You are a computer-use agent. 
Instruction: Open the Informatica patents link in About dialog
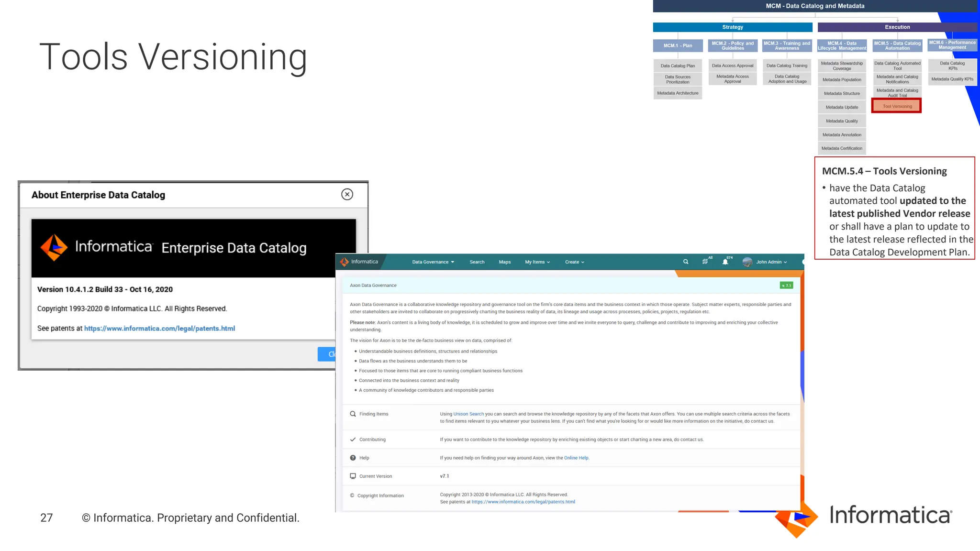[x=159, y=328]
